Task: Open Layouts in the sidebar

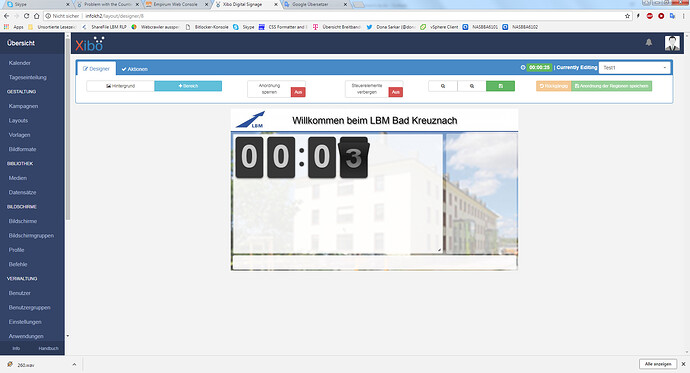Action: coord(18,121)
